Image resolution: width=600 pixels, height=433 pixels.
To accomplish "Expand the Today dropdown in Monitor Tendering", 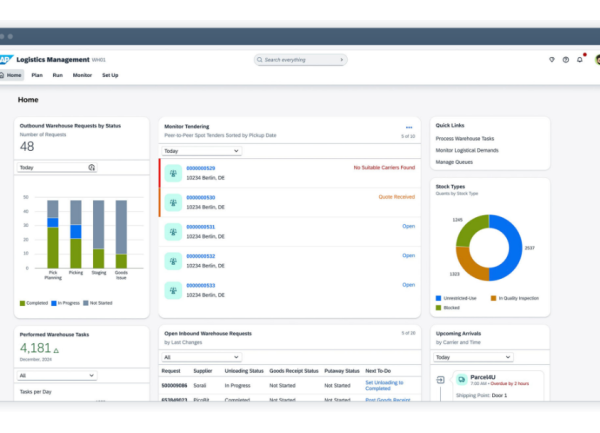I will [x=202, y=151].
